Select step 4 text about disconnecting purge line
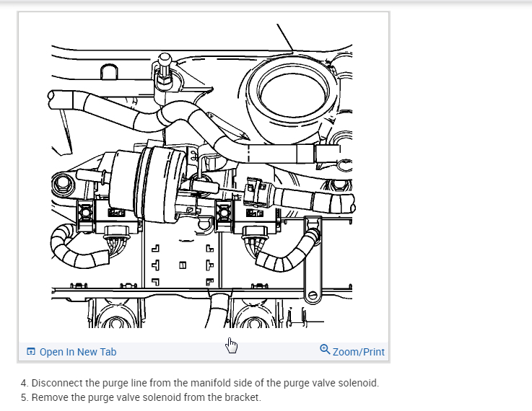 pyautogui.click(x=200, y=383)
